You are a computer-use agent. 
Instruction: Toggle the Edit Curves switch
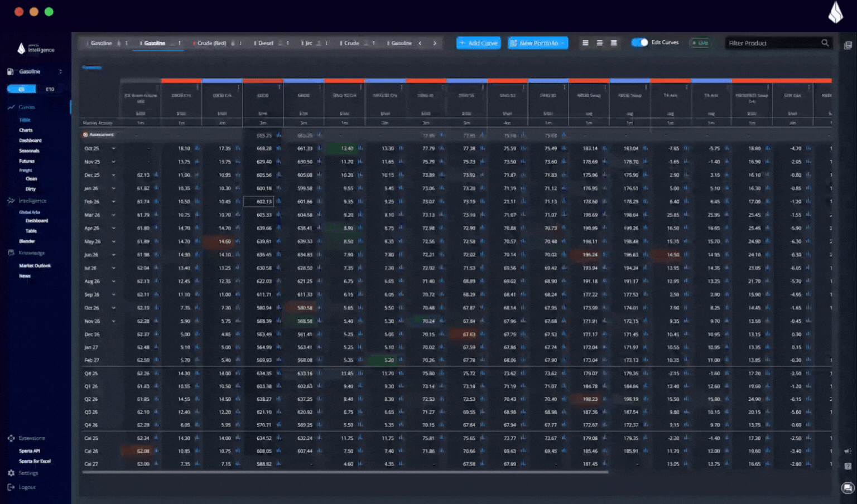pos(639,43)
